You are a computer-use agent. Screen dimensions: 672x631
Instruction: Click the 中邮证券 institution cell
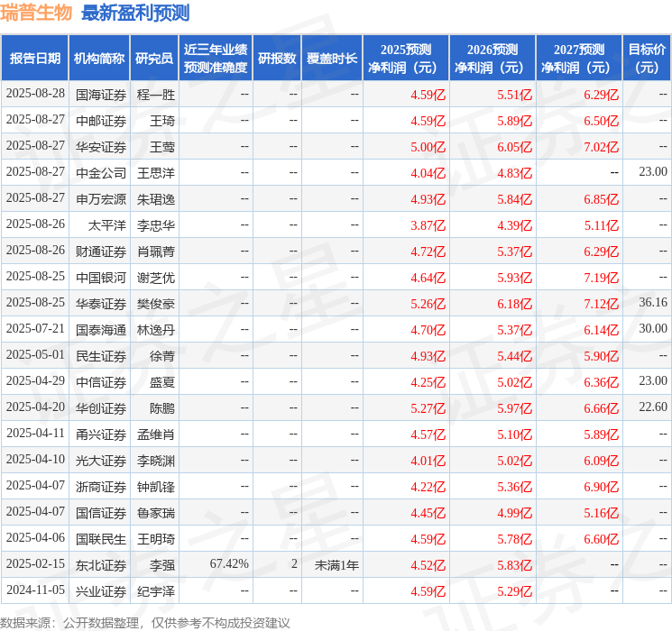pyautogui.click(x=101, y=121)
